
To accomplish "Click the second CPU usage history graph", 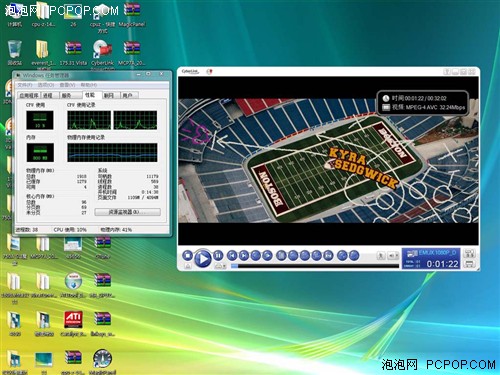I will (x=135, y=120).
